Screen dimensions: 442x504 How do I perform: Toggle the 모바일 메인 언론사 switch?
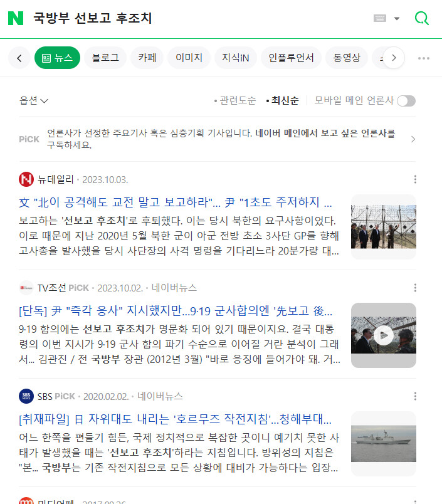click(406, 101)
